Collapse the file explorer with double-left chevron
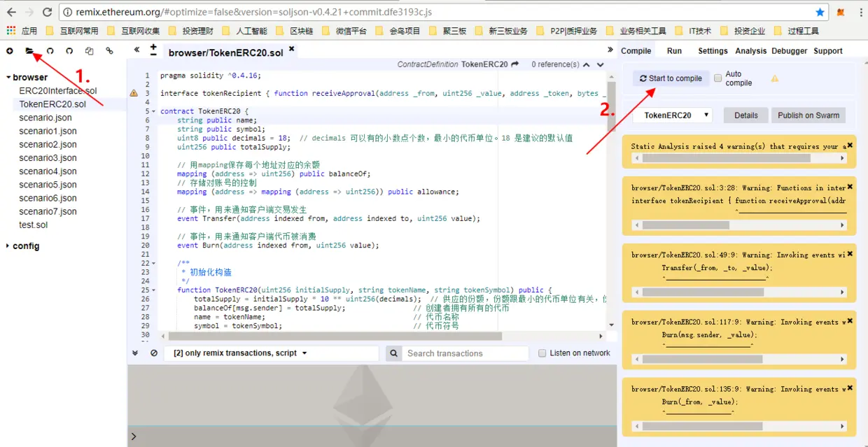868x447 pixels. [x=136, y=50]
